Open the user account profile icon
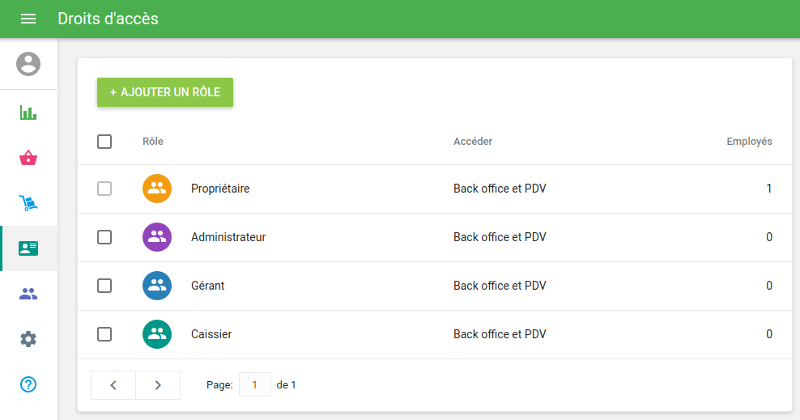The width and height of the screenshot is (800, 420). click(x=28, y=64)
